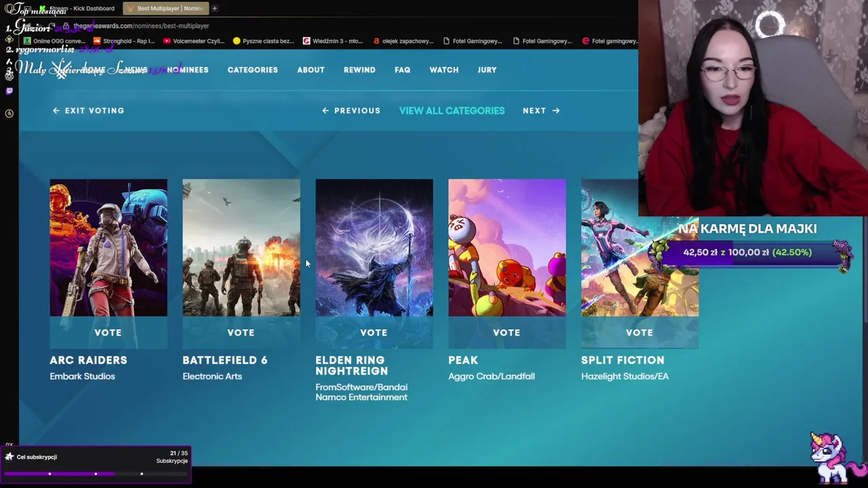Click the Cel subskrypcji goal progress bar
The height and width of the screenshot is (488, 868).
[x=96, y=474]
